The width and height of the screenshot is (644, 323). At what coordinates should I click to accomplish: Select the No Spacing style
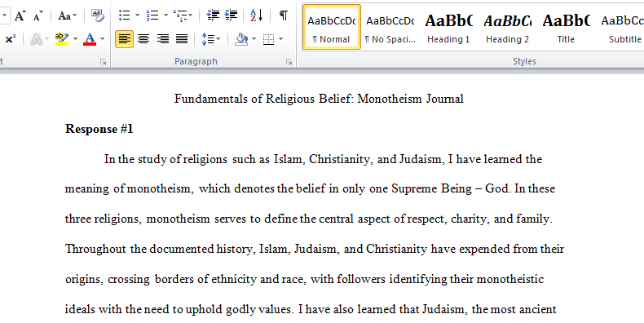click(x=390, y=27)
